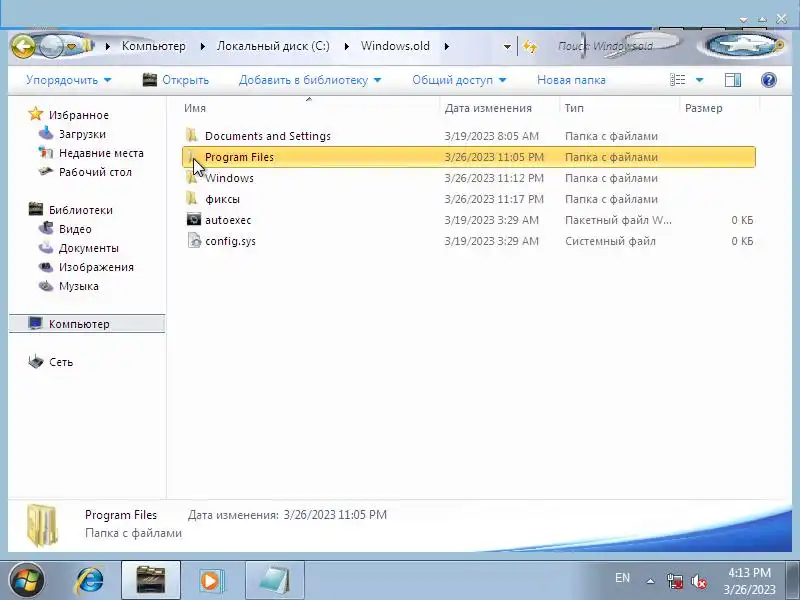Click the Forward navigation button
This screenshot has height=600, width=800.
tap(50, 46)
